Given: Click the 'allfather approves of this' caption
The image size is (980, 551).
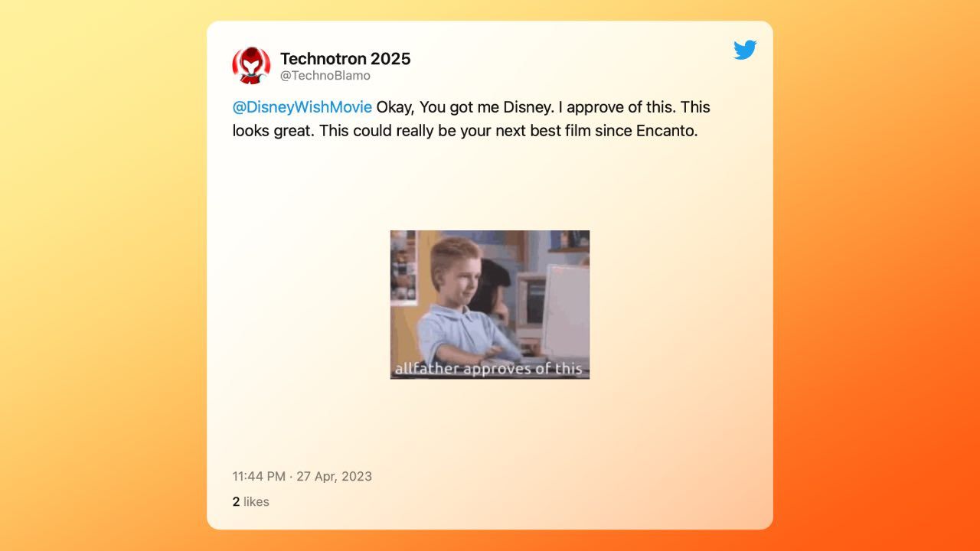Looking at the screenshot, I should click(488, 368).
